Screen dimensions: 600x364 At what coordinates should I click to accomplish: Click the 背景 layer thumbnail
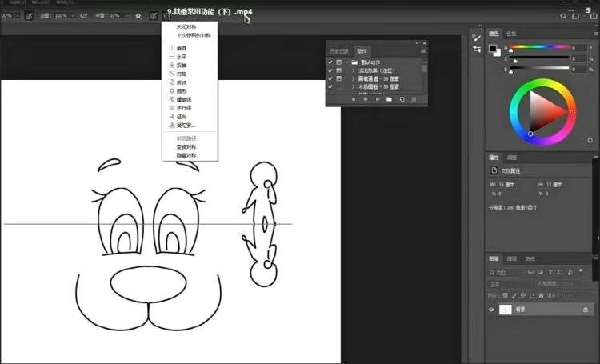506,310
